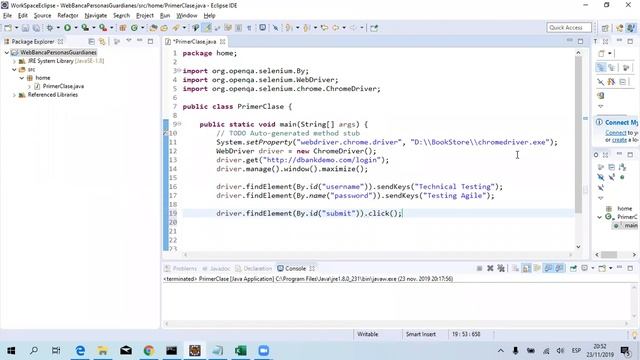Click the Previous Annotation toolbar icon
640x360 pixels.
pyautogui.click(x=307, y=28)
